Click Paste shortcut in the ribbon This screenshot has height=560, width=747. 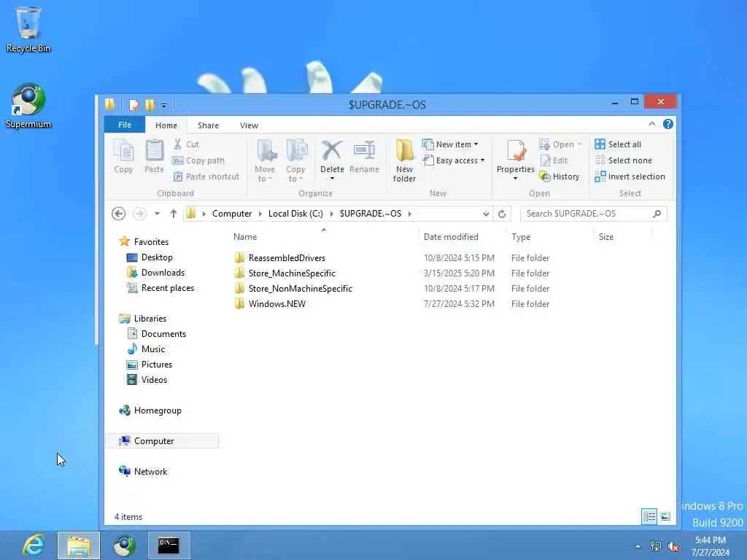[x=206, y=176]
